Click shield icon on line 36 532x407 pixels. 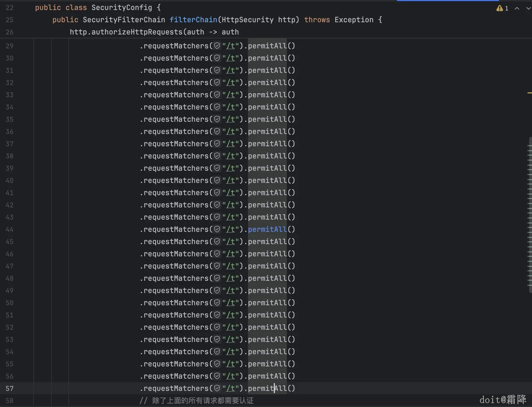pyautogui.click(x=217, y=131)
